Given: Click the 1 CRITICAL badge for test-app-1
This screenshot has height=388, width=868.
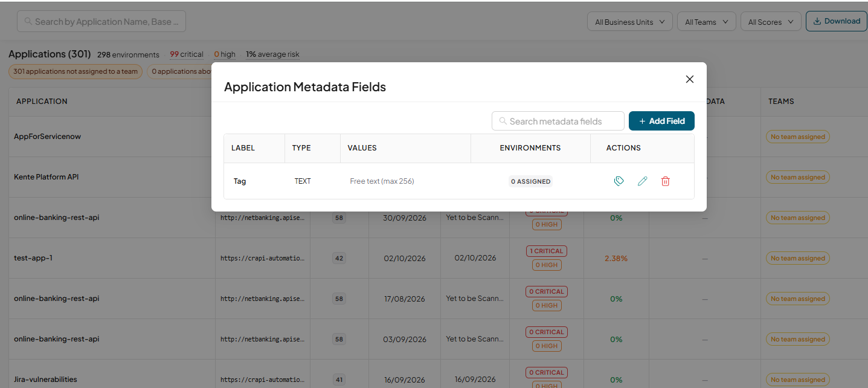Looking at the screenshot, I should point(546,251).
